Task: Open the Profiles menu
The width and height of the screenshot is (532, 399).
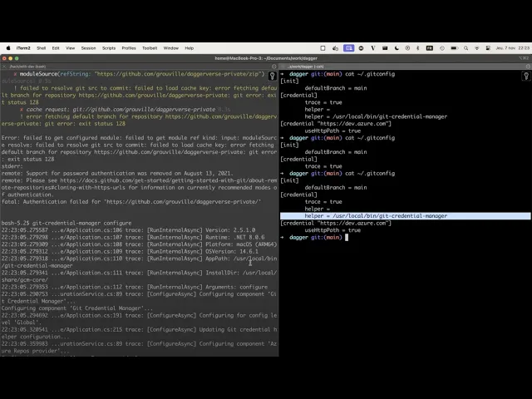Action: [129, 48]
